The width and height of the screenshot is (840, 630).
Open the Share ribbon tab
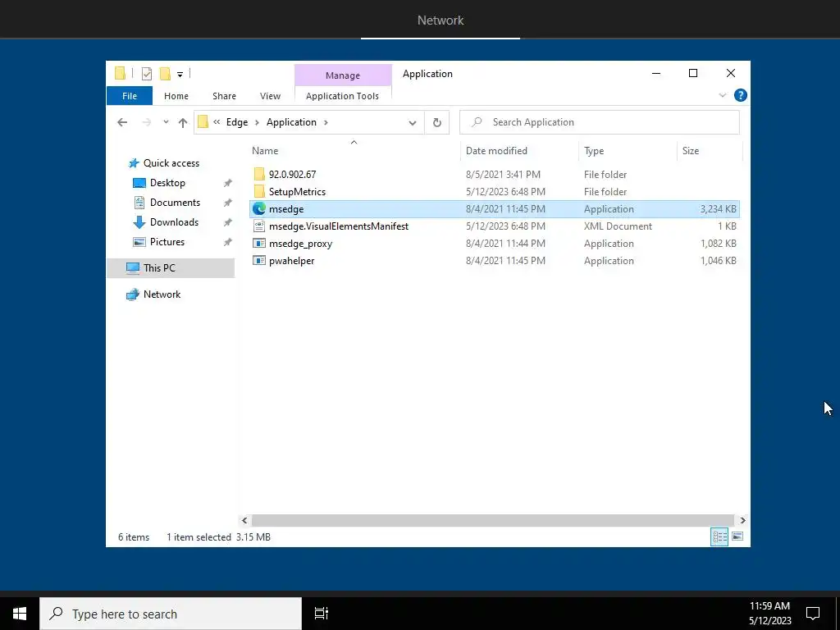tap(224, 96)
